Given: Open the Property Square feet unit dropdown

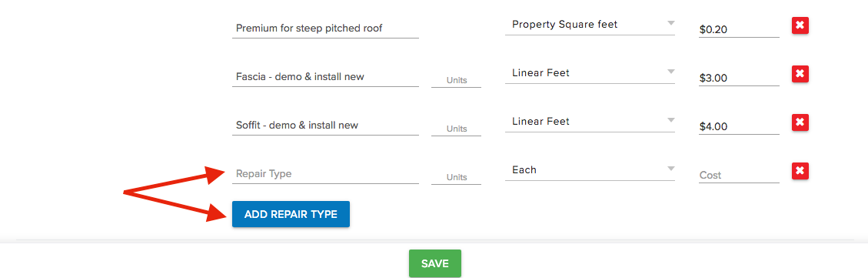Looking at the screenshot, I should pos(590,25).
